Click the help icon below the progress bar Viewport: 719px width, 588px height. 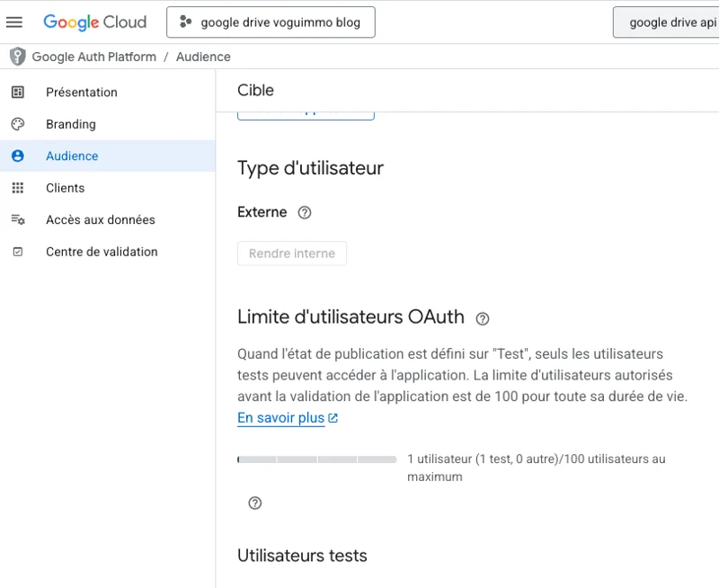(255, 503)
